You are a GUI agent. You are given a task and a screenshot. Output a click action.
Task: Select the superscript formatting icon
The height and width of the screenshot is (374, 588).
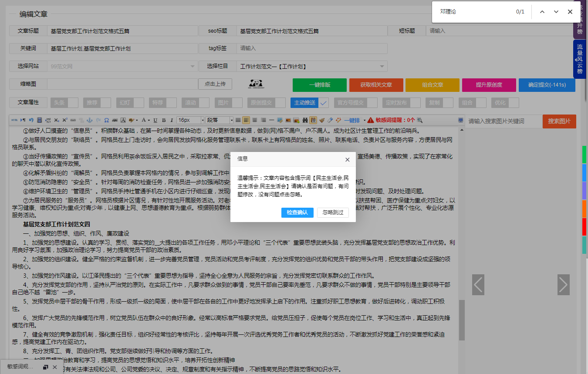64,120
